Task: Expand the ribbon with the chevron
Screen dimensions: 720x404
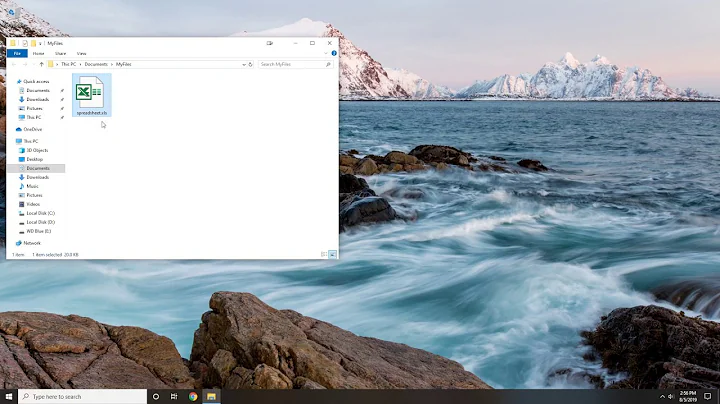Action: pyautogui.click(x=326, y=53)
